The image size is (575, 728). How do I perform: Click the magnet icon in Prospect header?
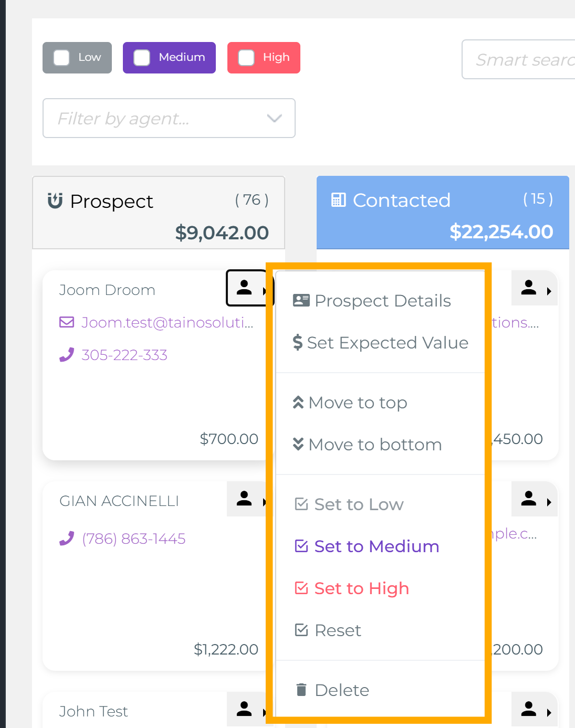tap(55, 201)
